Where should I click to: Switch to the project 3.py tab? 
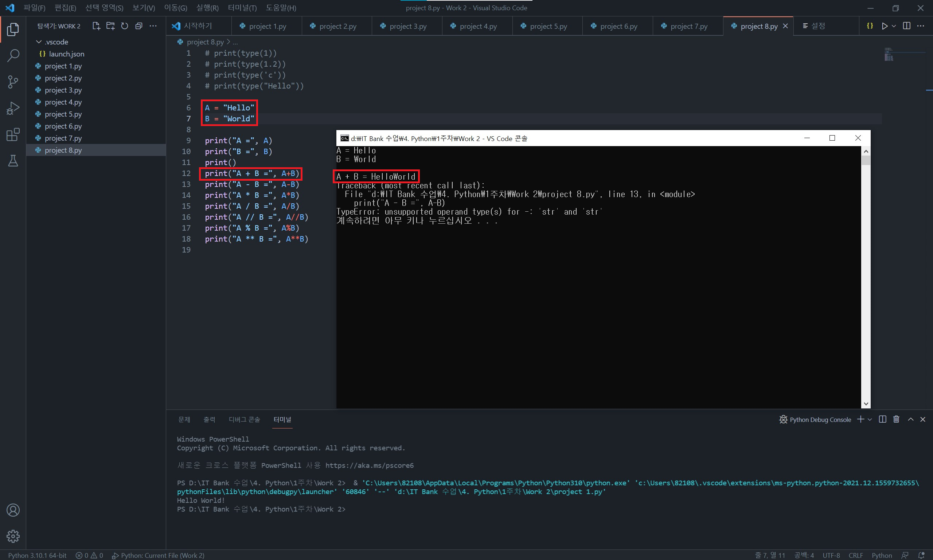pyautogui.click(x=407, y=26)
